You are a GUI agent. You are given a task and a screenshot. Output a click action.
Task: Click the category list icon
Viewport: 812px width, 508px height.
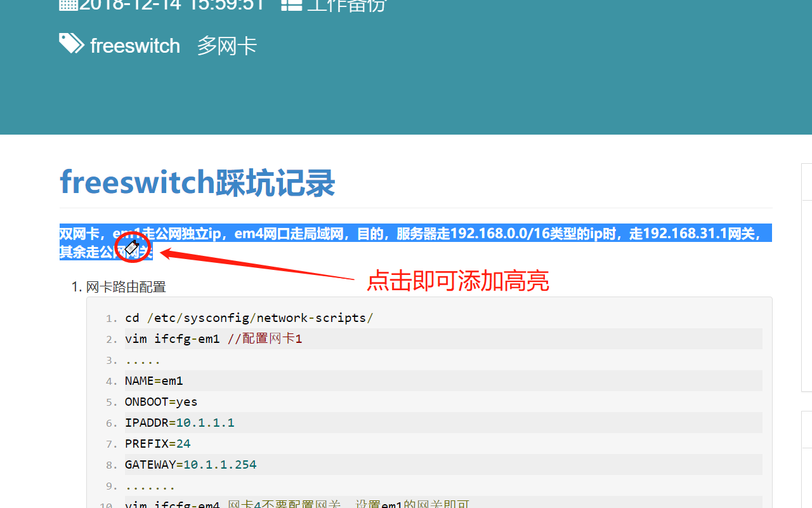point(291,5)
